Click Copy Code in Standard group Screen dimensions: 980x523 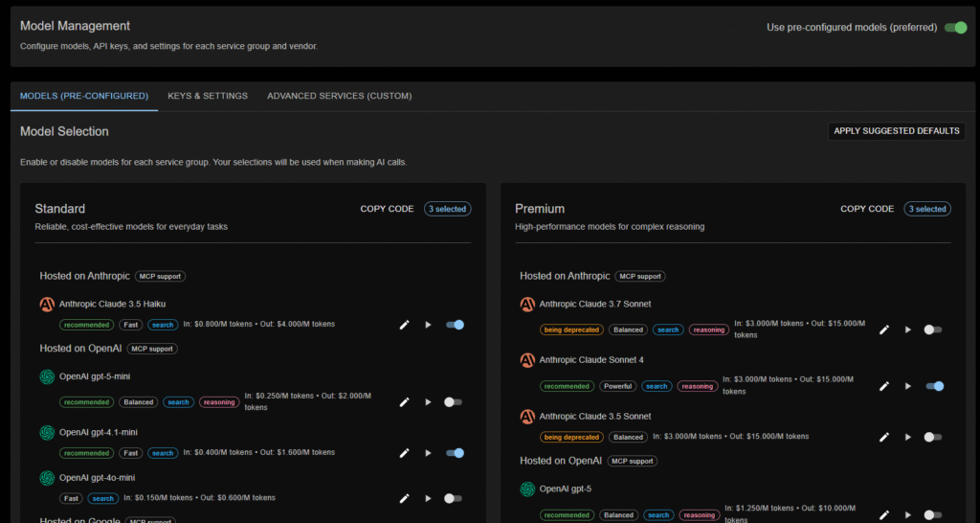coord(387,209)
